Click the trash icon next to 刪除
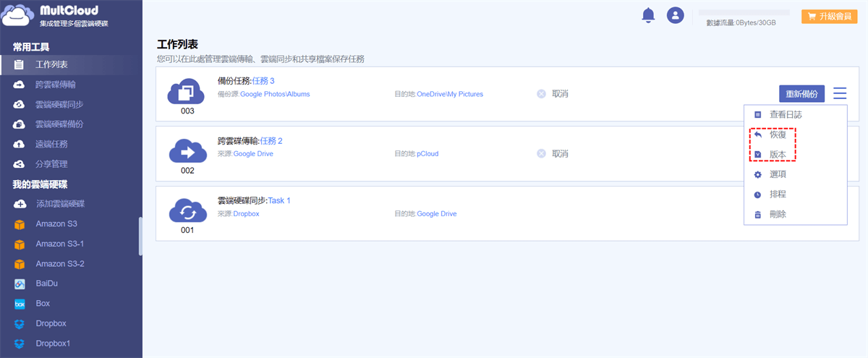Image resolution: width=868 pixels, height=358 pixels. [757, 215]
